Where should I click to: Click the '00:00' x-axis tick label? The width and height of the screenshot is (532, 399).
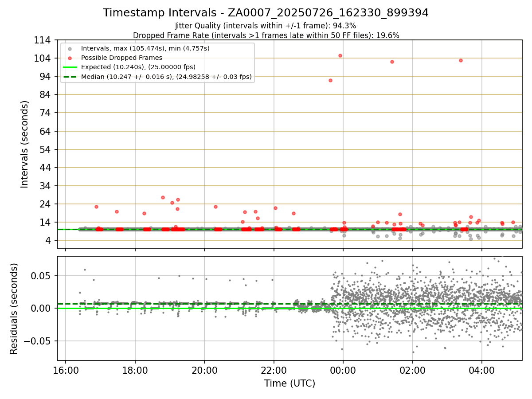[343, 370]
